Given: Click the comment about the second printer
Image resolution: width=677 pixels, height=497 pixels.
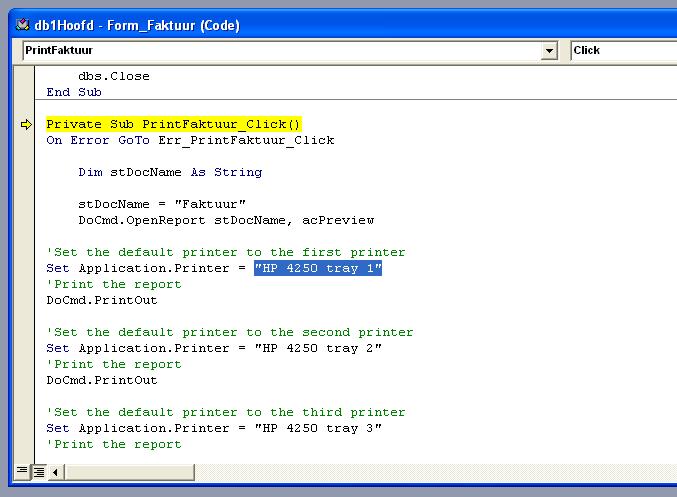Looking at the screenshot, I should [x=230, y=332].
